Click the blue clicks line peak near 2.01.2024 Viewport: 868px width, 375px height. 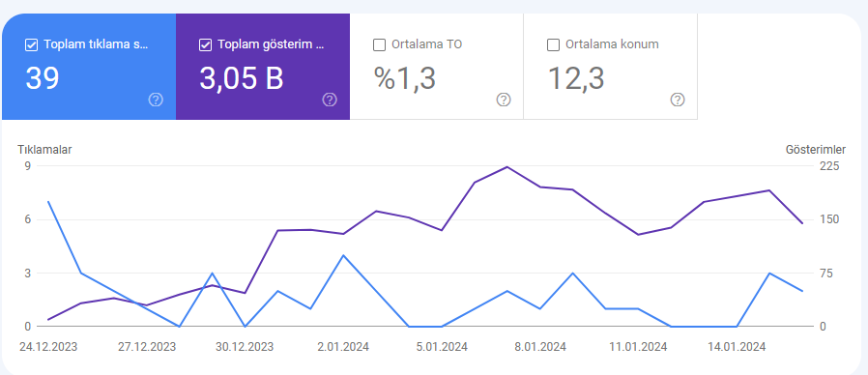click(x=343, y=255)
